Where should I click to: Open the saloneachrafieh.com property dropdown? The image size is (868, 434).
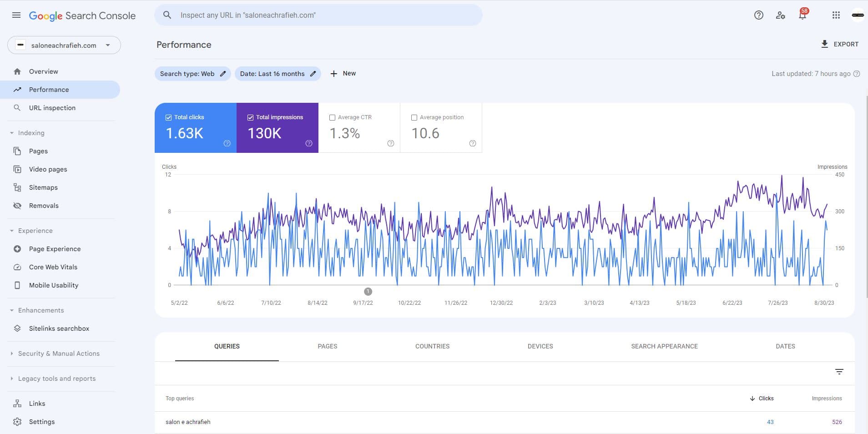64,45
